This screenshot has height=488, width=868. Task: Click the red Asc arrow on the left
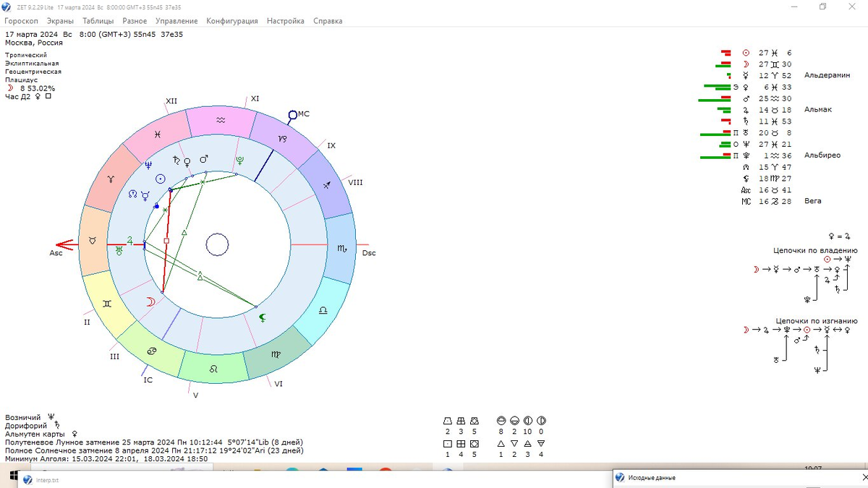[x=64, y=245]
